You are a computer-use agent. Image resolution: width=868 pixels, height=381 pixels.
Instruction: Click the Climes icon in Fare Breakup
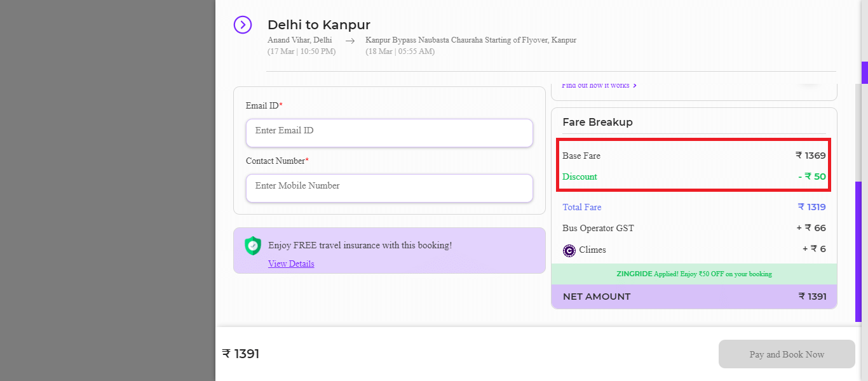pyautogui.click(x=569, y=250)
